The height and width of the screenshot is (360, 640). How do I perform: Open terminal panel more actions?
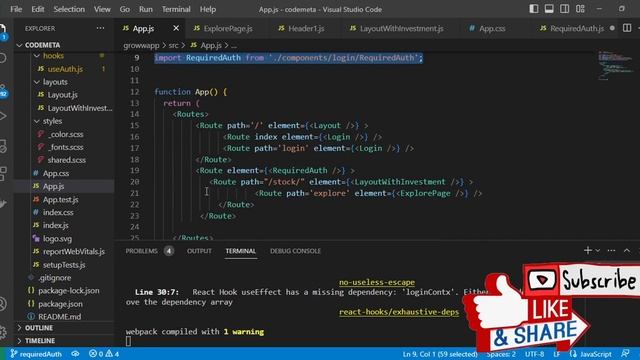coord(611,250)
